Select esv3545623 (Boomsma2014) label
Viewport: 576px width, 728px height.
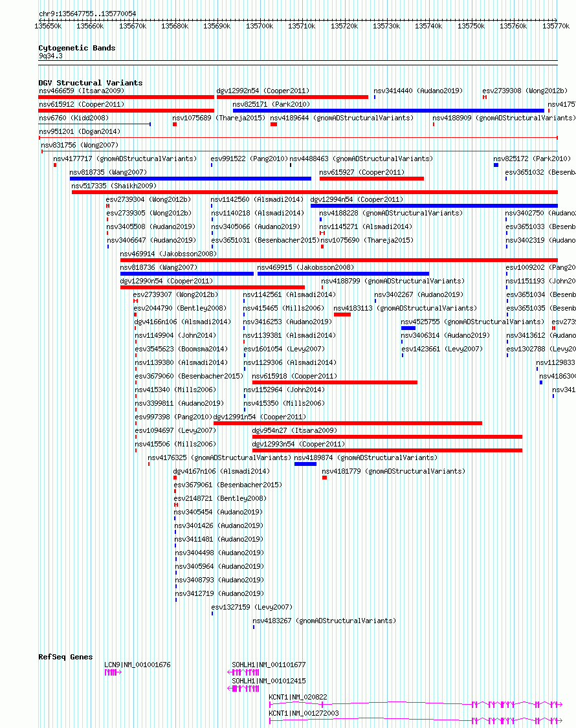point(182,349)
